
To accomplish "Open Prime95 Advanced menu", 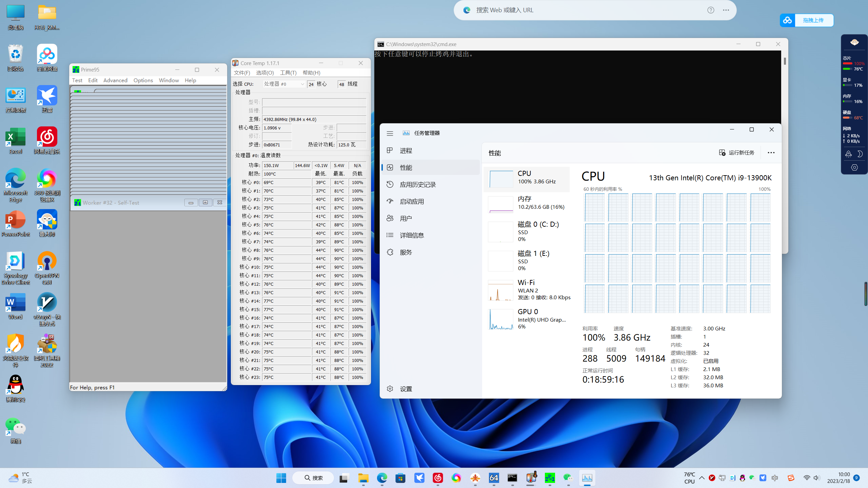I will tap(115, 80).
